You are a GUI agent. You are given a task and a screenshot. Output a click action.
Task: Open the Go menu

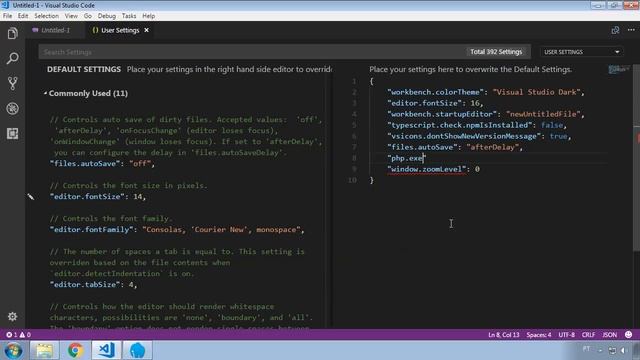click(x=88, y=16)
